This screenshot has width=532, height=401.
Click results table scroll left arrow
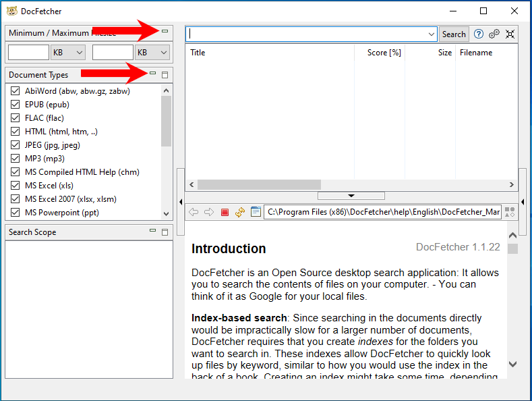[x=191, y=184]
